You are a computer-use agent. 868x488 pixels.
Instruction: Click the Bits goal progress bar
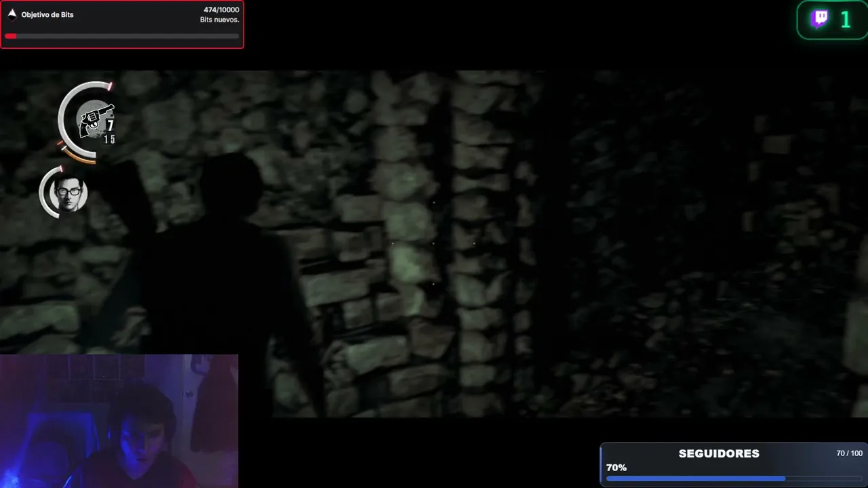point(122,36)
